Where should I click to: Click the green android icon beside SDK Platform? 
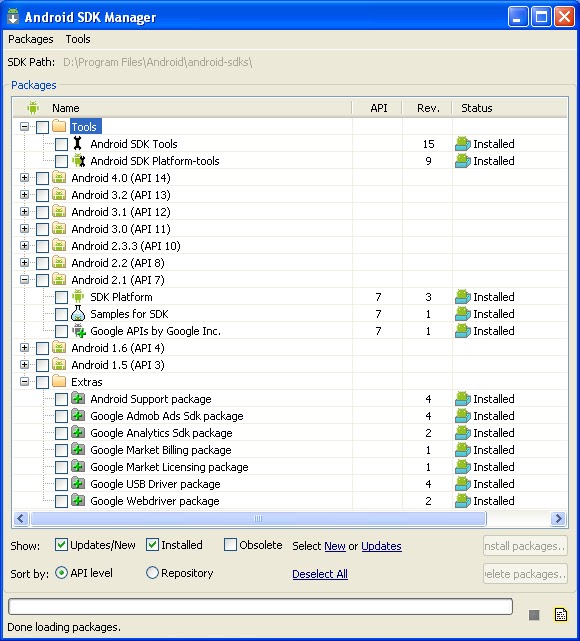point(78,296)
